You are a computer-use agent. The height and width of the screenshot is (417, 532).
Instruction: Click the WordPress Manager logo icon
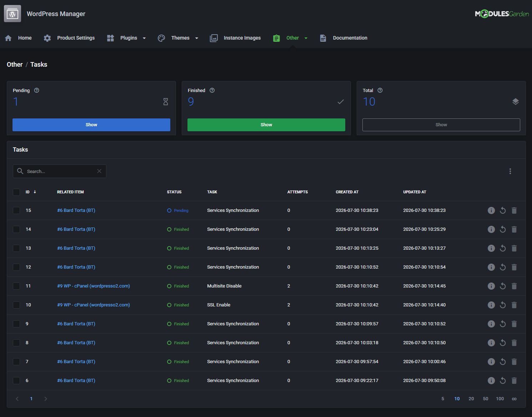click(x=12, y=14)
